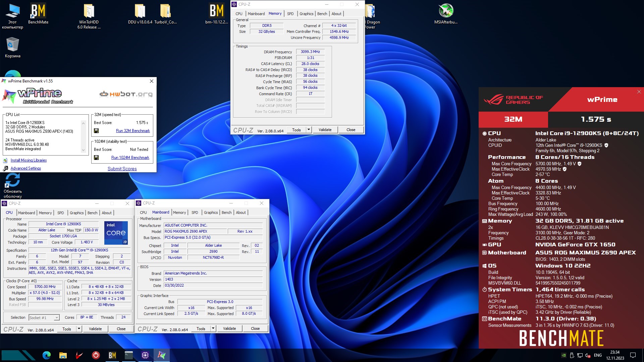
Task: Switch to wPrime taskbar icon
Action: click(x=161, y=355)
